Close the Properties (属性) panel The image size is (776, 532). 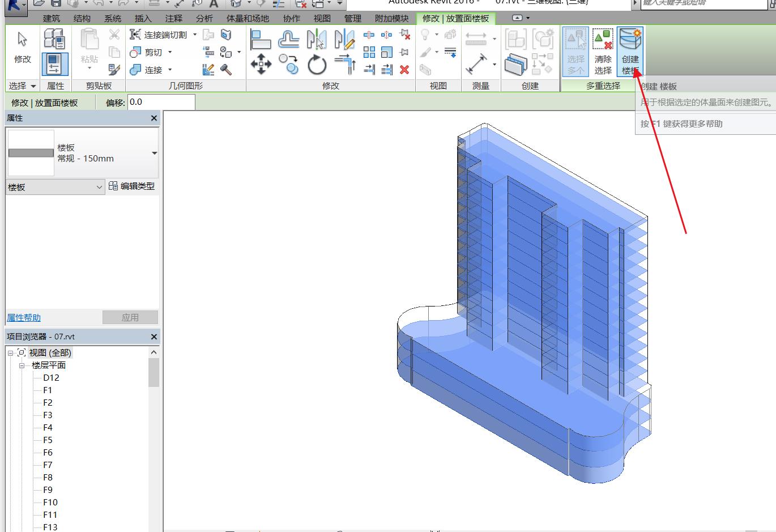[x=154, y=118]
